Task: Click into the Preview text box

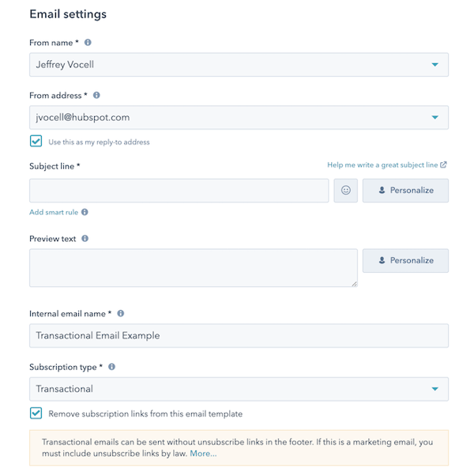Action: click(x=194, y=267)
